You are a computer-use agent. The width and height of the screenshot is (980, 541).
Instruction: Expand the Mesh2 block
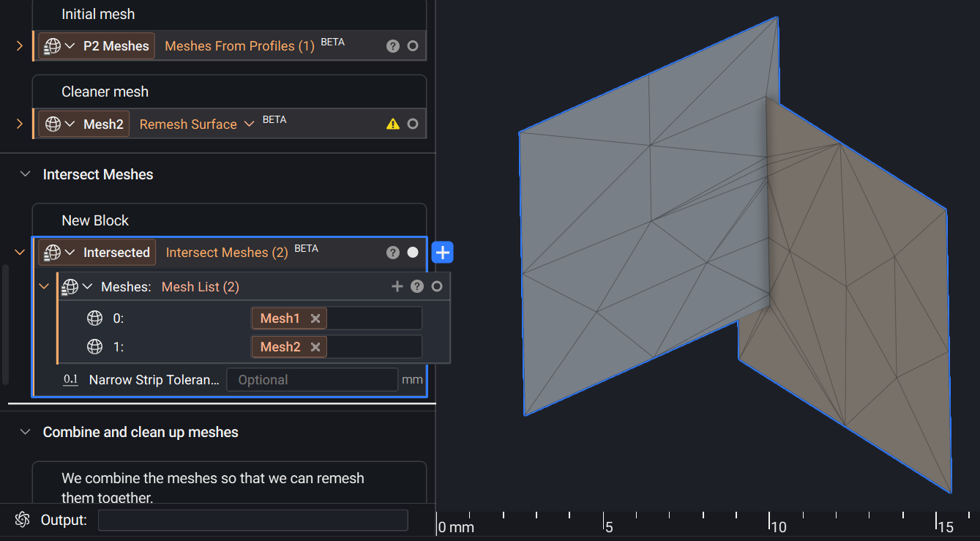click(x=20, y=124)
